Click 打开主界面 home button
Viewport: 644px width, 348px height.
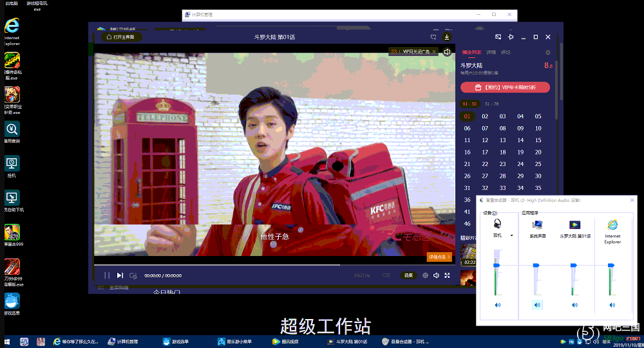point(121,37)
